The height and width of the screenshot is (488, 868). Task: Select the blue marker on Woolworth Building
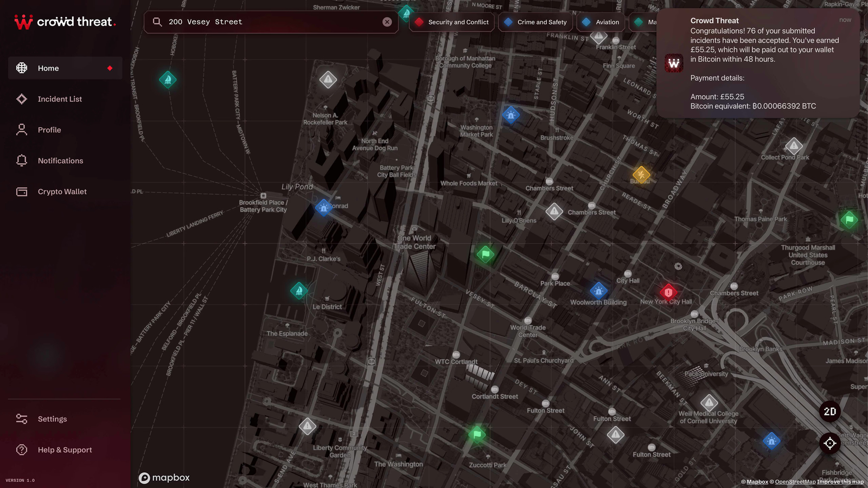pyautogui.click(x=598, y=291)
